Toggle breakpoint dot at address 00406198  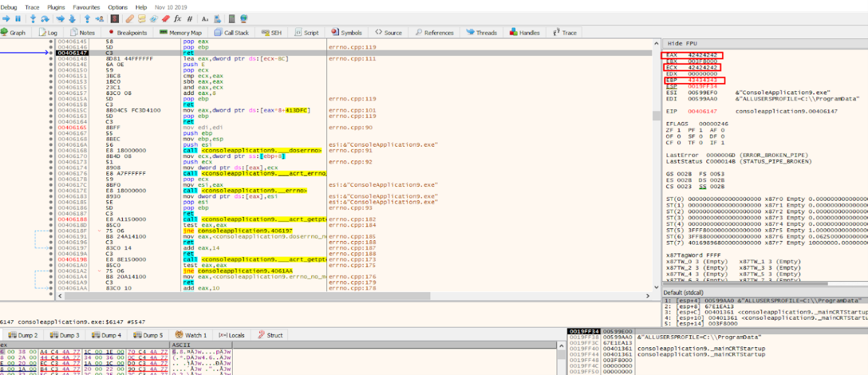click(x=51, y=259)
